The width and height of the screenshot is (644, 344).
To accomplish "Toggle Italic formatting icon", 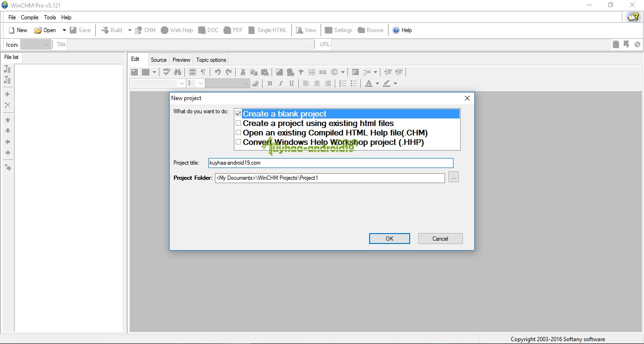I will tap(281, 84).
